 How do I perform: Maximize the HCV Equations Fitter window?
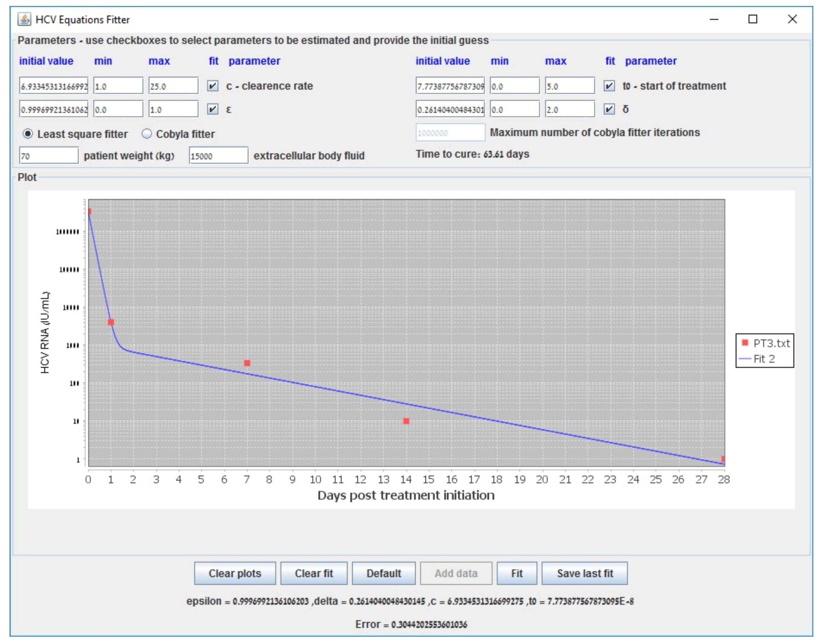[x=753, y=19]
